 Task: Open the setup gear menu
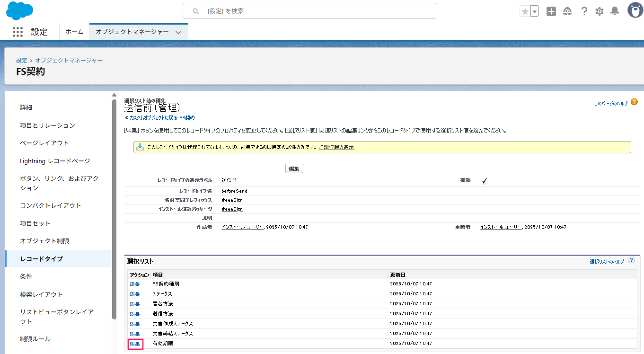(600, 11)
